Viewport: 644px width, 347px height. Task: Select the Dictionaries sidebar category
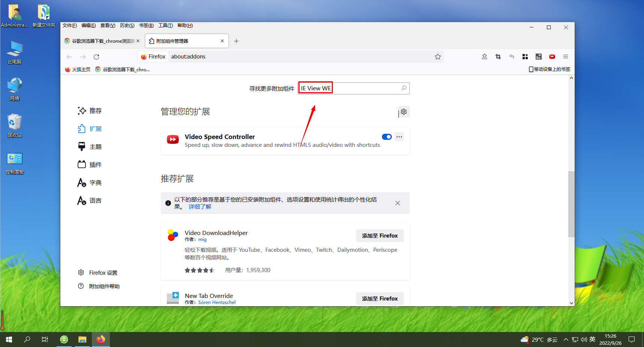90,183
